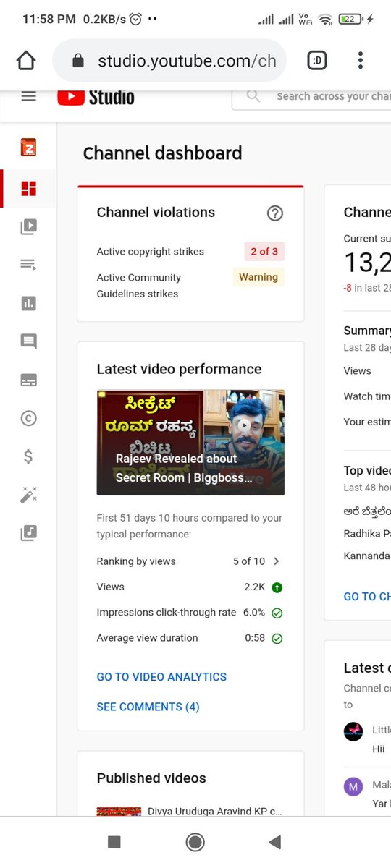
Task: Open SEE COMMENTS (4) link
Action: 148,707
